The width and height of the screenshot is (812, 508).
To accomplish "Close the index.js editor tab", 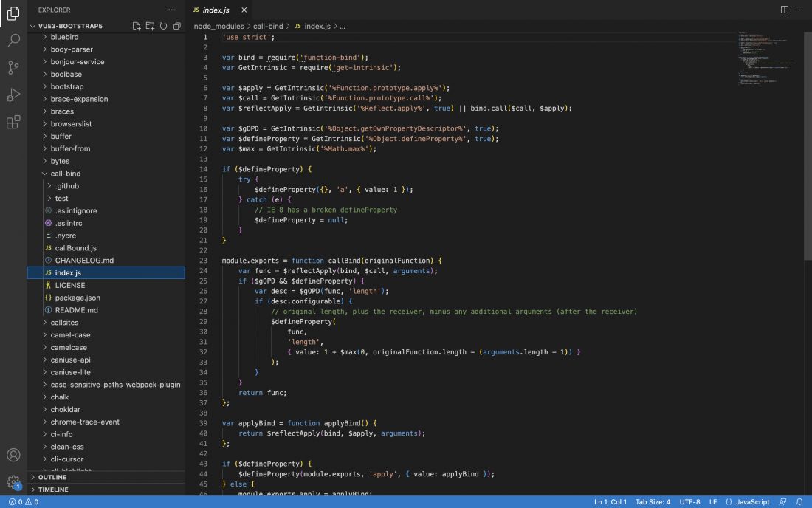I will click(x=244, y=10).
